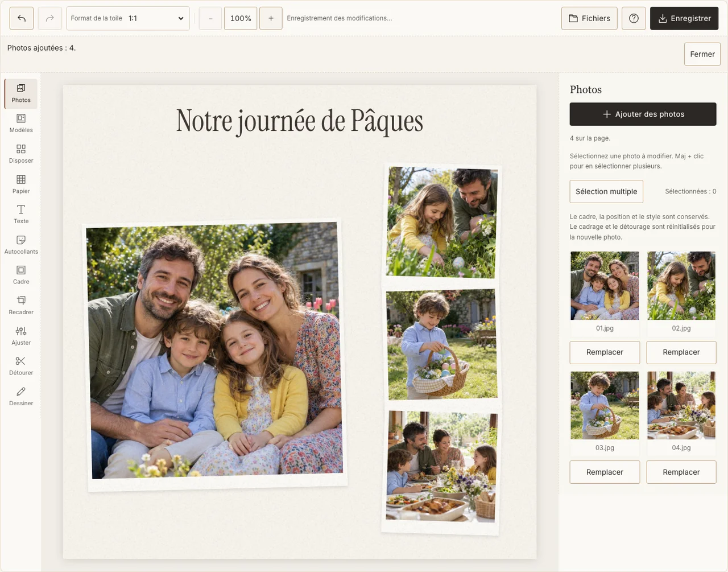Screen dimensions: 728x572
Task: Click the 4 sur la page. text
Action: 590,138
